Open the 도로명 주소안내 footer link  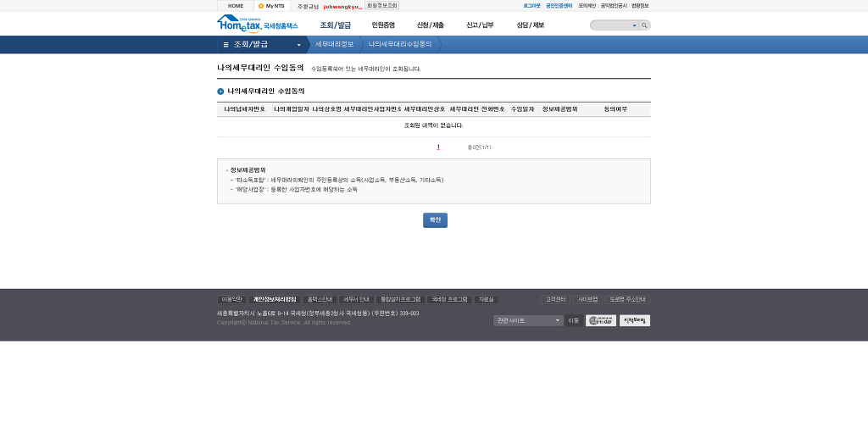[x=628, y=300]
